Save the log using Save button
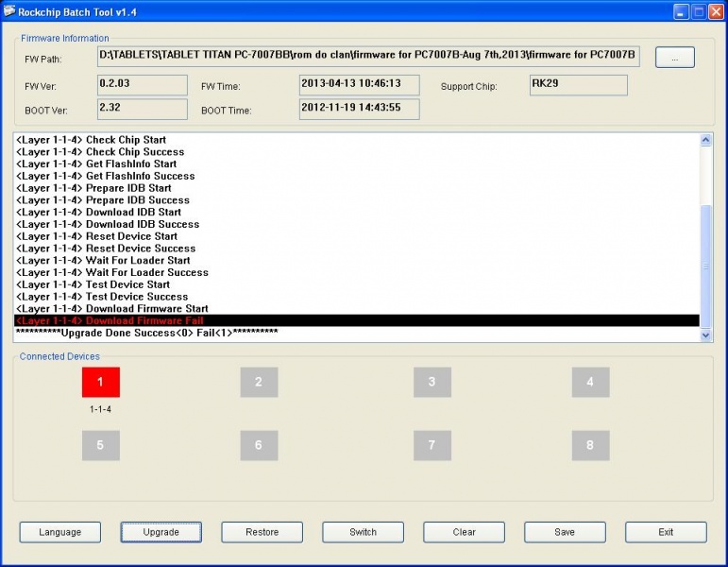 [565, 532]
